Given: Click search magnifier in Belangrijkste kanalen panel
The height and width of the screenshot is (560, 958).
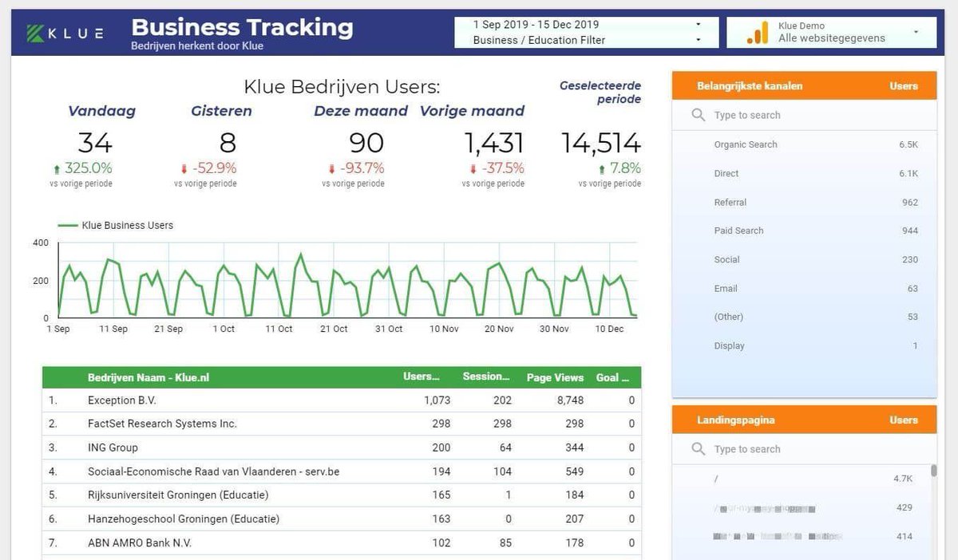Looking at the screenshot, I should click(x=699, y=115).
